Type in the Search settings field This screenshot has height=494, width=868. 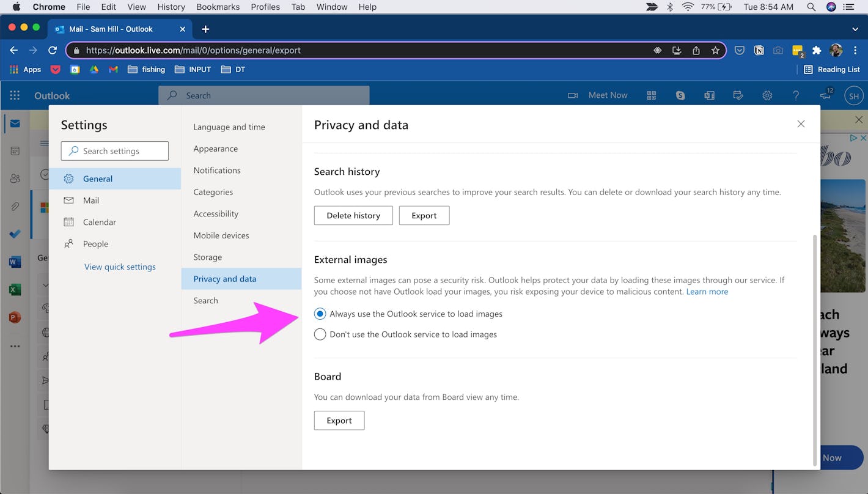(114, 150)
